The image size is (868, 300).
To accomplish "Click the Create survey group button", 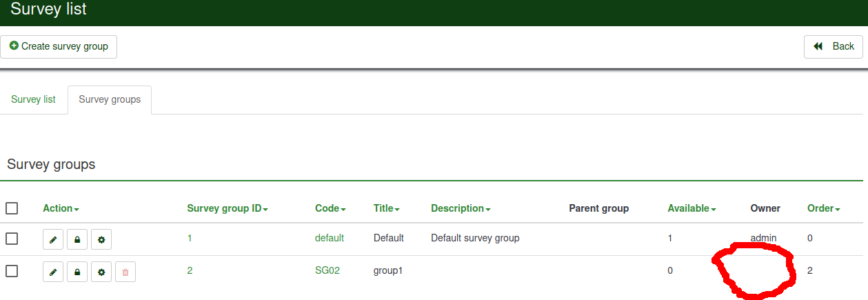I will 59,47.
